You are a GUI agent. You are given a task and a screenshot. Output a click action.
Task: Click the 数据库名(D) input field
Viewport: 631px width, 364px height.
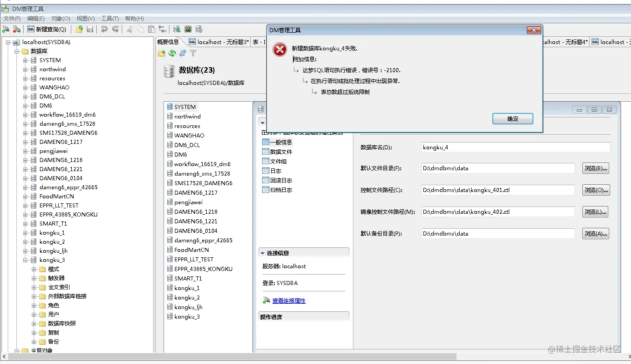click(x=516, y=147)
